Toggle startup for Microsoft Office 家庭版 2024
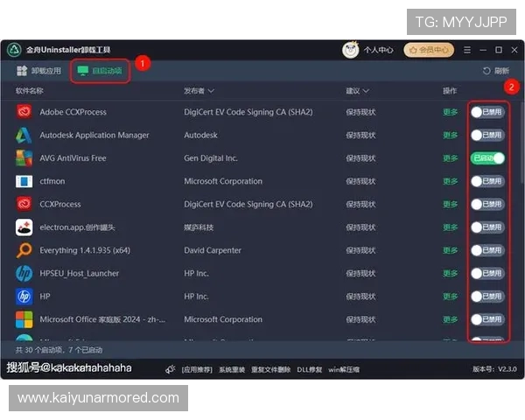The height and width of the screenshot is (420, 525). coord(487,319)
